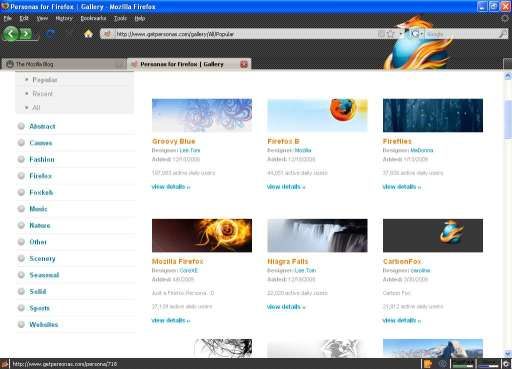
Task: Preview the Niagra Falls waterfall thumbnail
Action: (317, 235)
